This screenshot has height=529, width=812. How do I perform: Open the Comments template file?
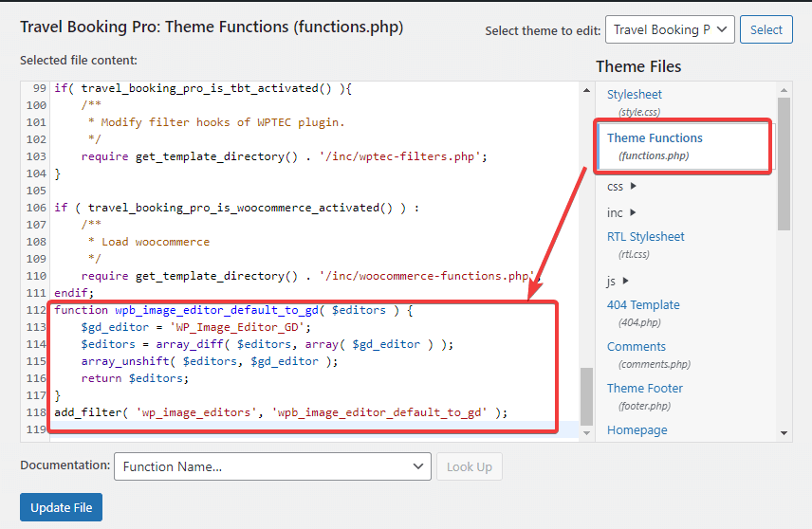click(x=637, y=347)
